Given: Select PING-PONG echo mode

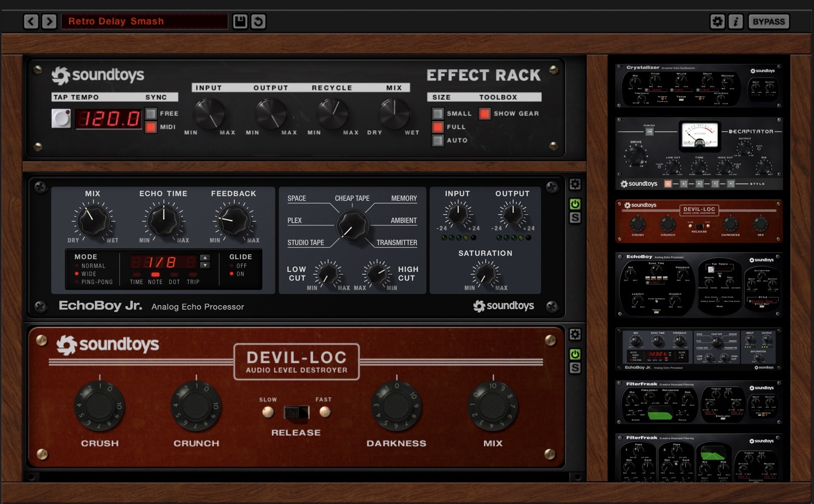Looking at the screenshot, I should coord(77,282).
